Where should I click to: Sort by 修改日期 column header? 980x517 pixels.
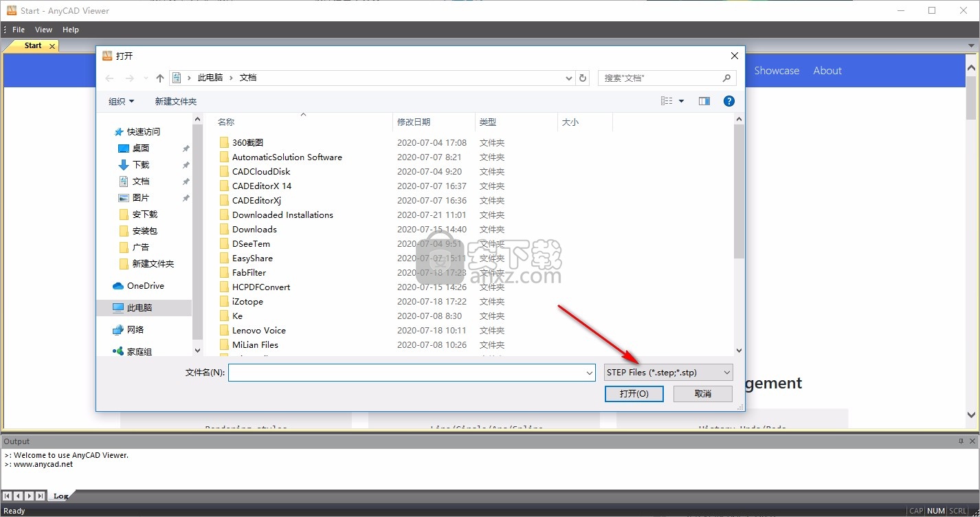point(434,122)
